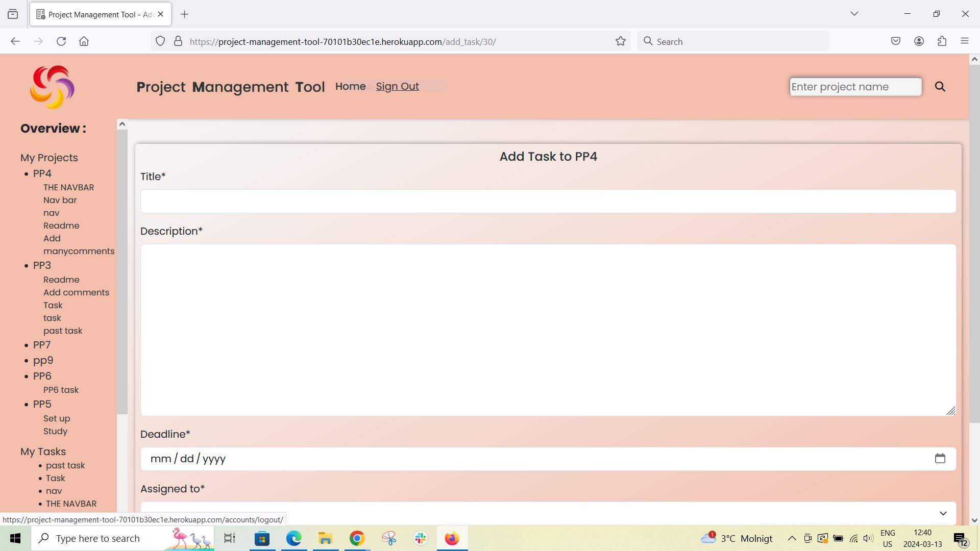This screenshot has height=551, width=980.
Task: Save the page with the Pocket icon
Action: (x=896, y=41)
